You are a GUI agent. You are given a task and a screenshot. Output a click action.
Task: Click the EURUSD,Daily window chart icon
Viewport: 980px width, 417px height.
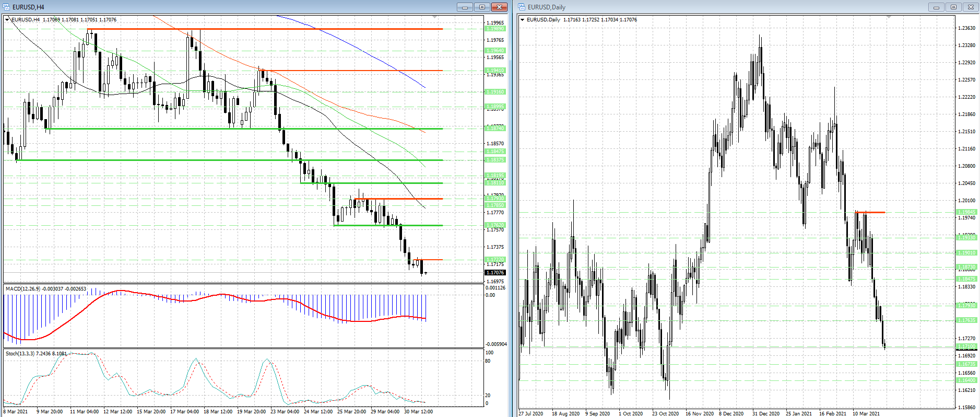tap(522, 7)
